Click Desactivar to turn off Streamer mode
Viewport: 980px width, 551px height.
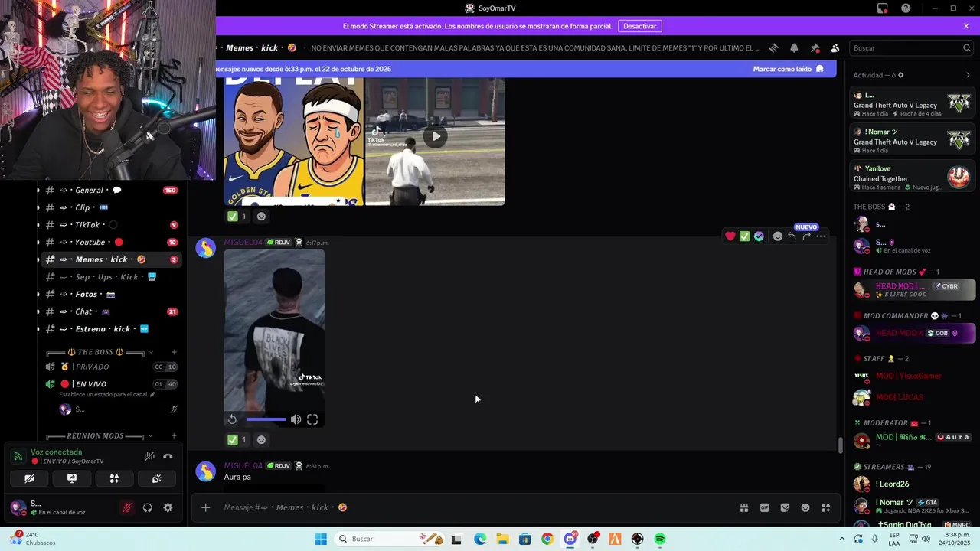tap(639, 26)
